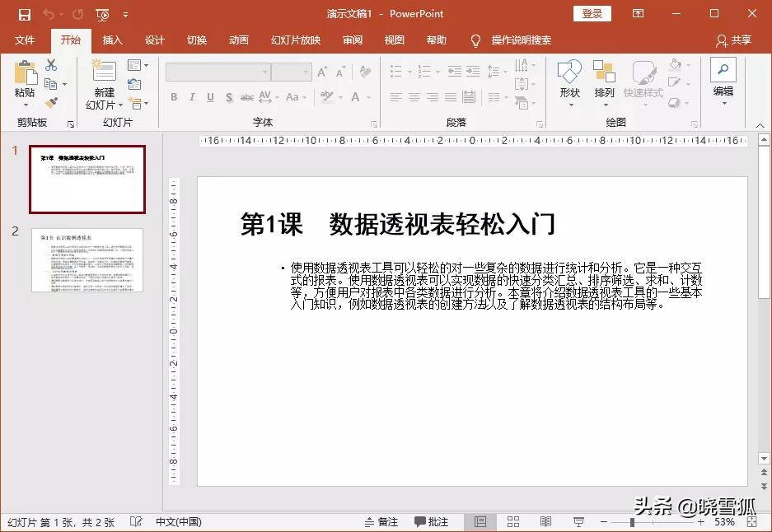This screenshot has width=772, height=532.
Task: Switch to the Design (设计) tab
Action: (153, 40)
